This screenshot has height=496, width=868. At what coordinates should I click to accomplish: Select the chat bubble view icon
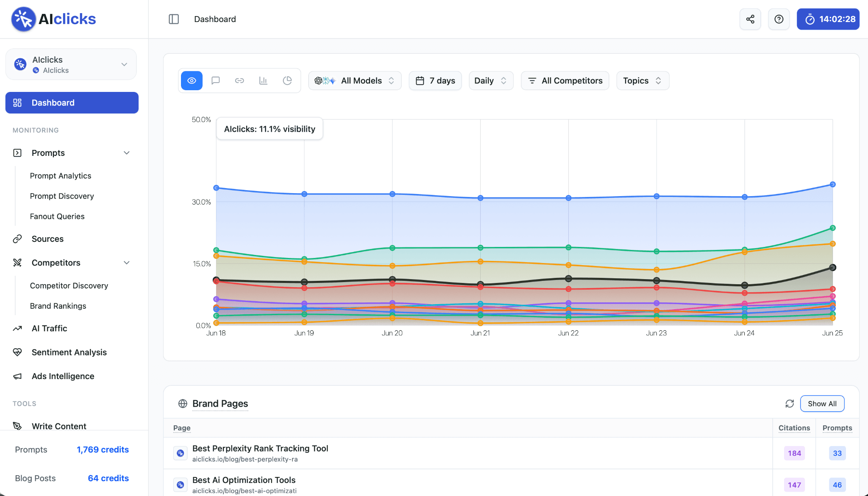[x=216, y=80]
